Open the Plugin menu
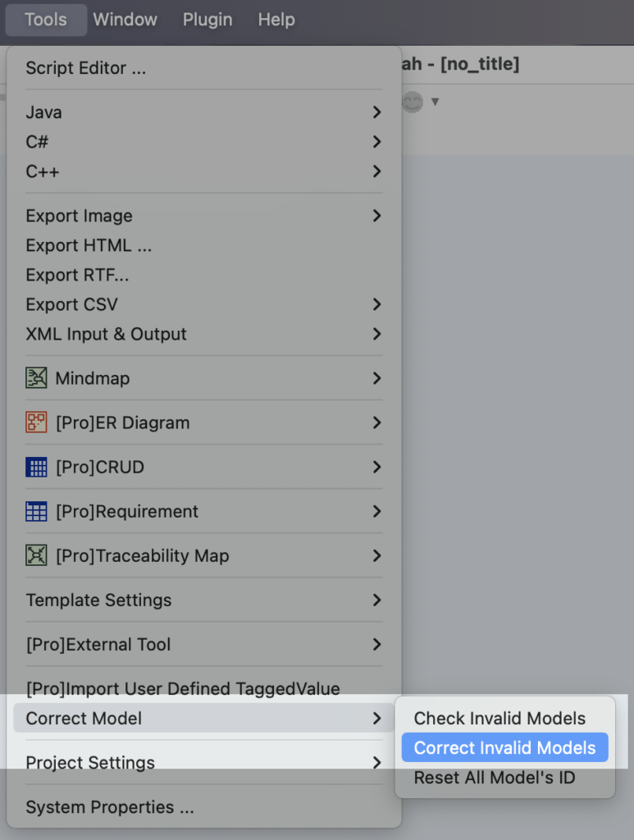Image resolution: width=634 pixels, height=840 pixels. pyautogui.click(x=207, y=20)
